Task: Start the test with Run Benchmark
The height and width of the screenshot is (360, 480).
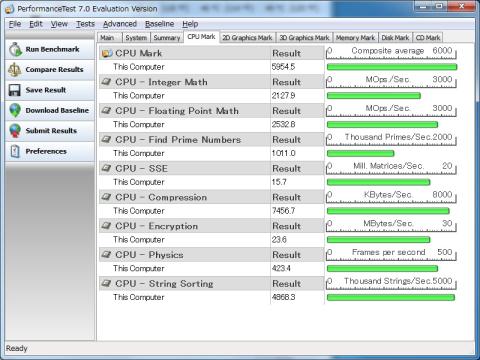Action: (50, 49)
